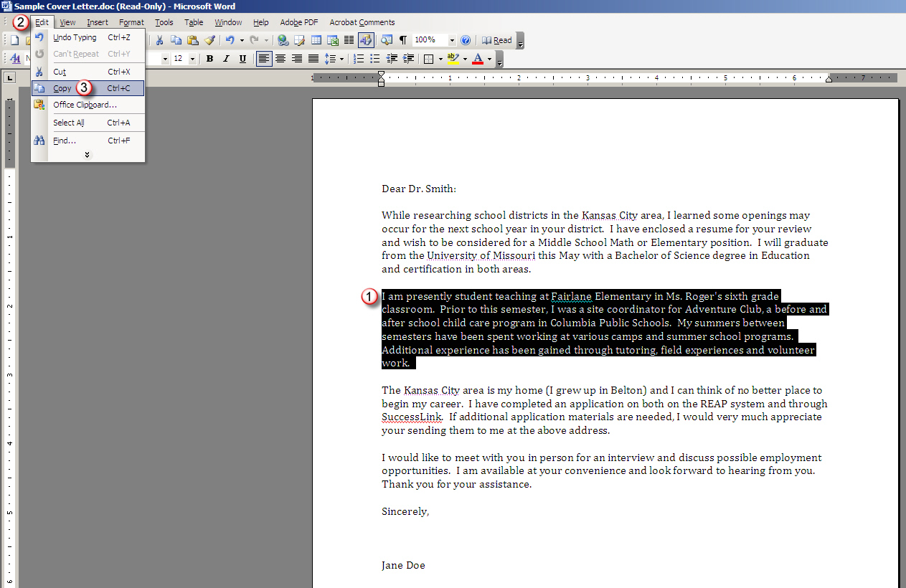Click the Format Painter brush icon

209,40
